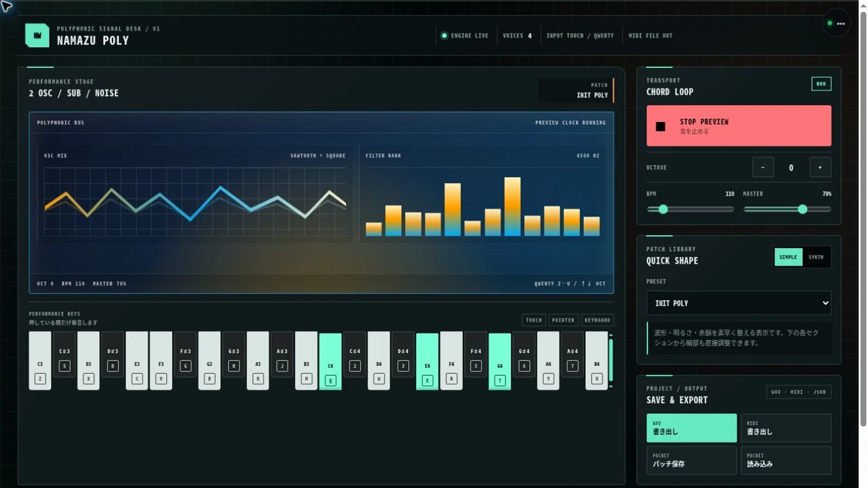Open the INIT POLY preset dropdown

[x=738, y=303]
